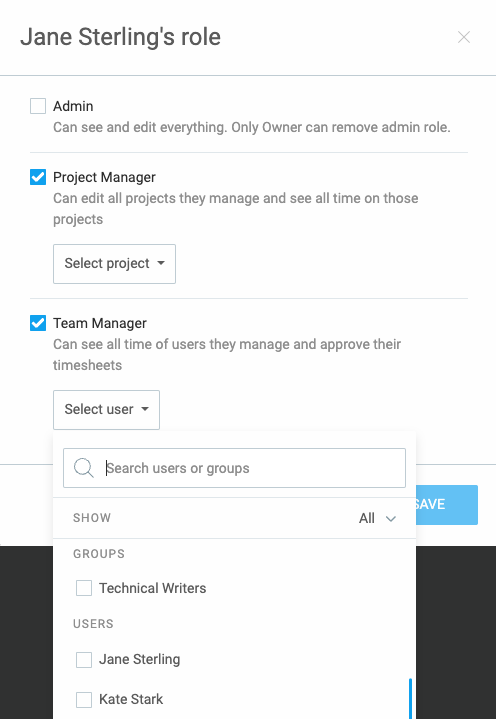Click the chevron beside All
This screenshot has width=496, height=719.
point(391,519)
